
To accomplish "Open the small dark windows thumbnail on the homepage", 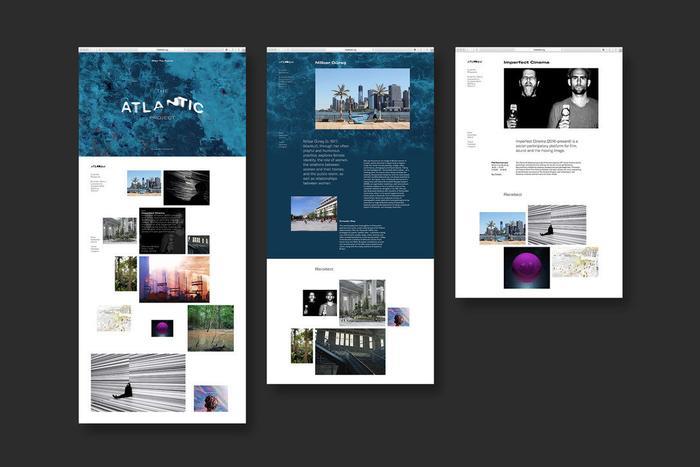I will [198, 245].
